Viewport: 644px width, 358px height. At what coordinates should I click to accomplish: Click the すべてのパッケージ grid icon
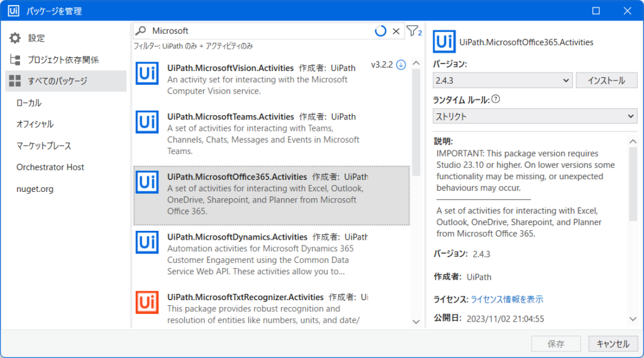[15, 81]
